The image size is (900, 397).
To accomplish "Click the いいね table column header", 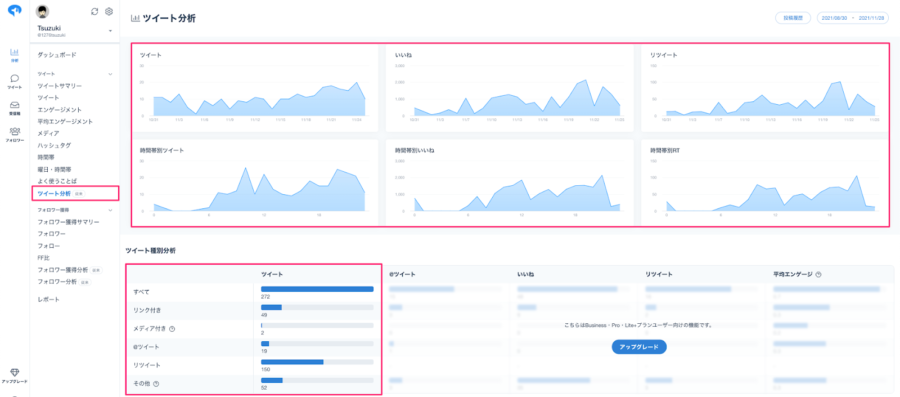I will [526, 275].
